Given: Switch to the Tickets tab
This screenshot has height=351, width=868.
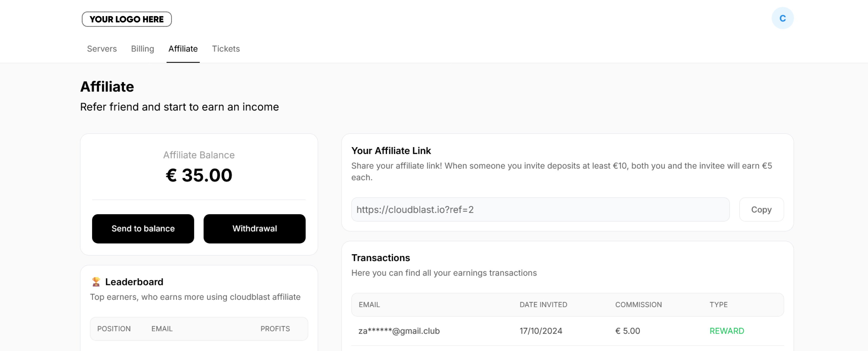Looking at the screenshot, I should [226, 49].
